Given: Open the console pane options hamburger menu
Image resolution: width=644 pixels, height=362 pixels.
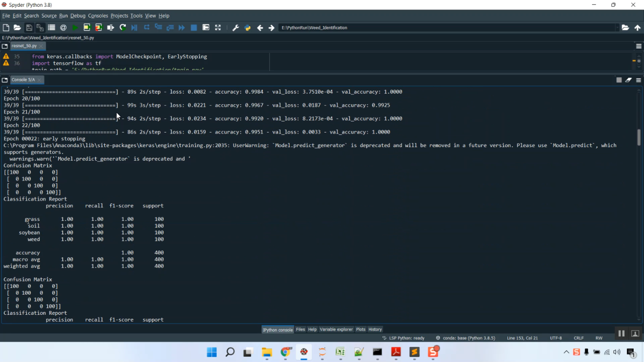Looking at the screenshot, I should click(x=639, y=80).
